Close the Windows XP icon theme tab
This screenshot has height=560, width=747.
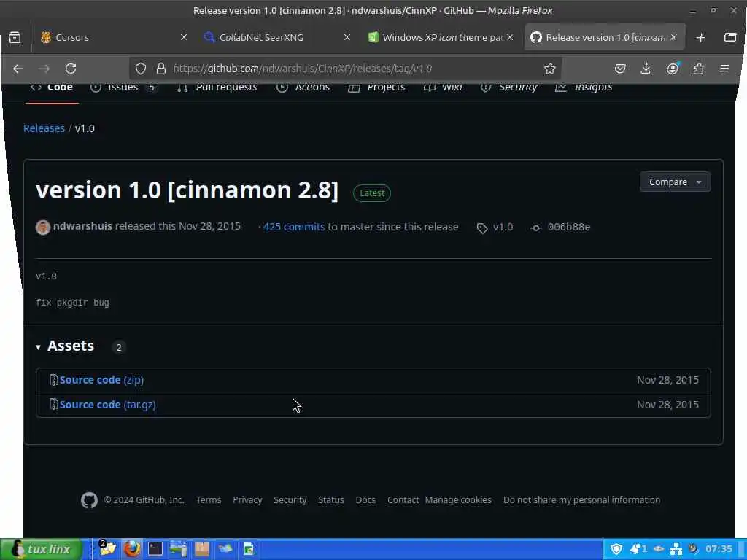pyautogui.click(x=510, y=37)
